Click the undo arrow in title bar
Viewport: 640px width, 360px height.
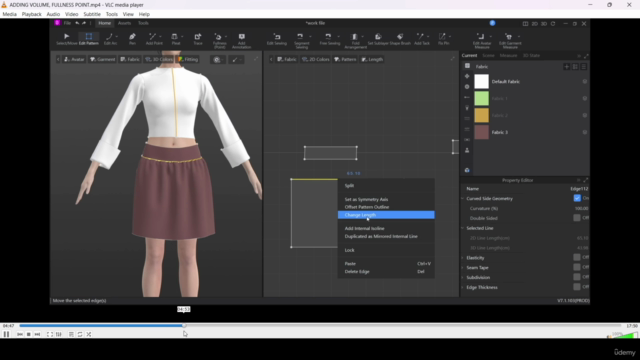(x=77, y=23)
